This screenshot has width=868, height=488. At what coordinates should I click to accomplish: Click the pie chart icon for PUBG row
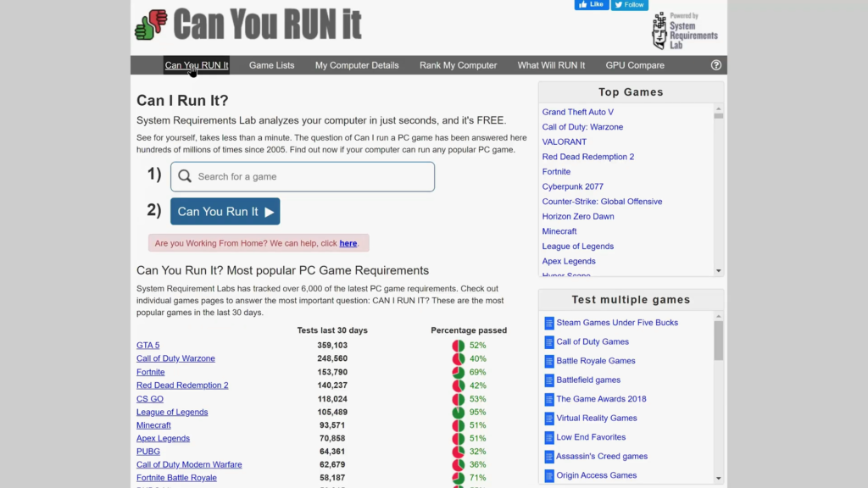[x=459, y=452]
